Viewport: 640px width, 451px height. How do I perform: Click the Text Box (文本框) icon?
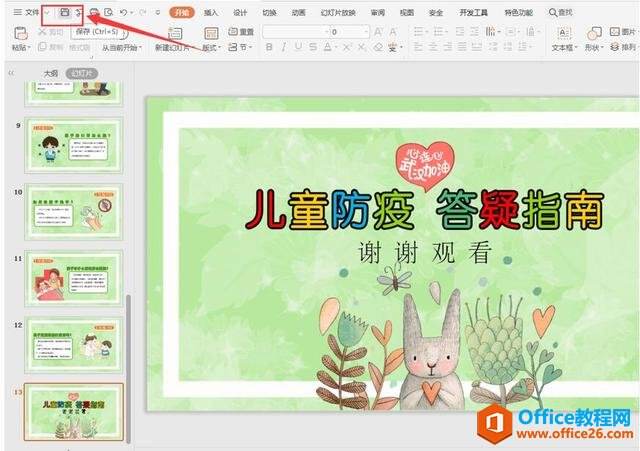pyautogui.click(x=564, y=33)
